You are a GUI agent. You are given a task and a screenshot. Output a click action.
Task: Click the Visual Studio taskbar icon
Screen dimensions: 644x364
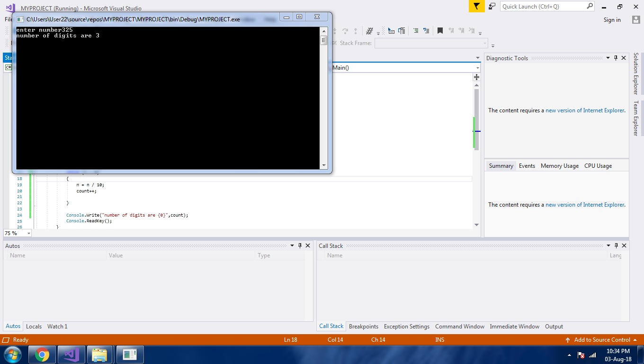tap(71, 355)
